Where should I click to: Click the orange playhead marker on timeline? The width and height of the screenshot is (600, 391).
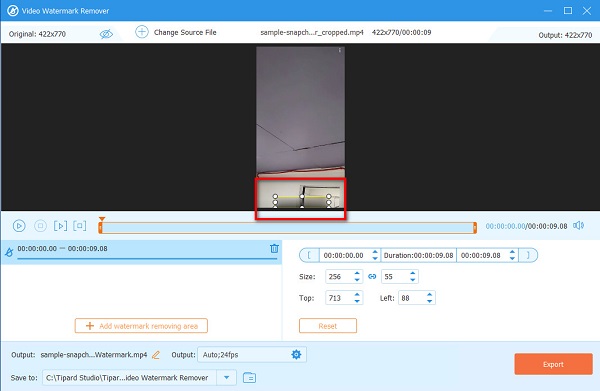coord(101,219)
